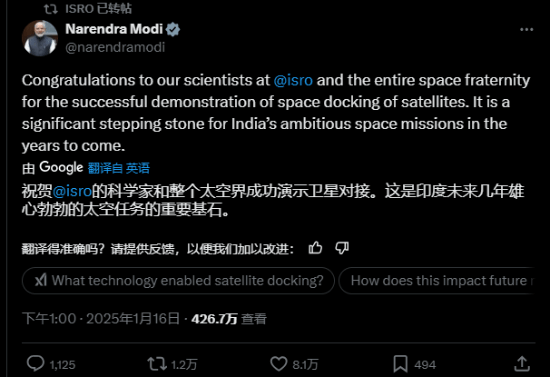Follow the @isro mention in Chinese translation
This screenshot has width=550, height=377.
coord(72,191)
